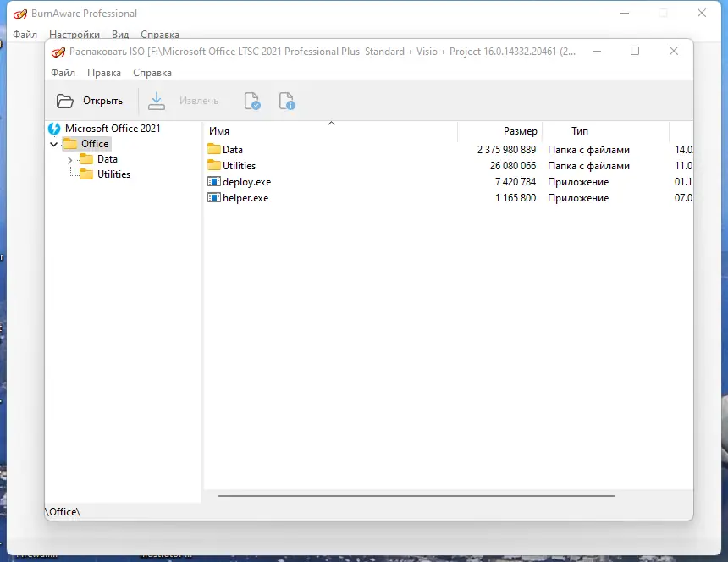Maximize the Распаковать ISO window
728x562 pixels.
[x=635, y=51]
